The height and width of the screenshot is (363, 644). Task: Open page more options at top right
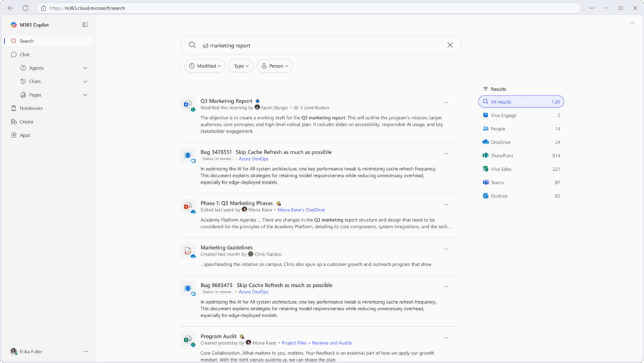click(632, 23)
